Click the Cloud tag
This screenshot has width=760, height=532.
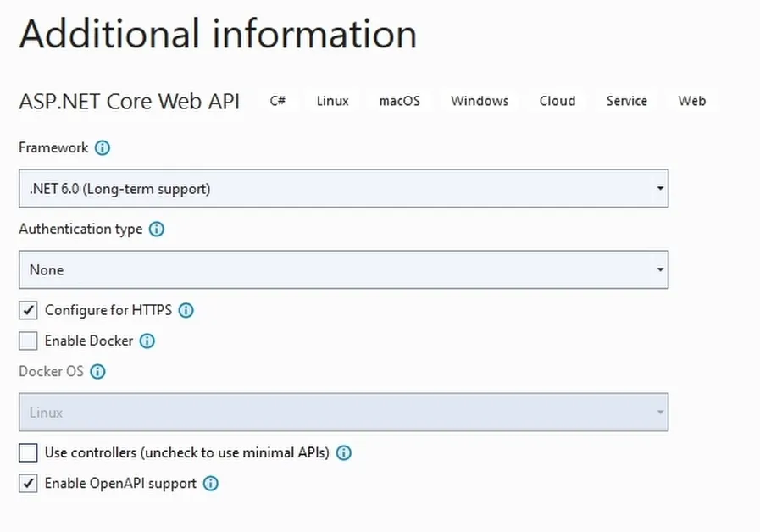coord(558,101)
